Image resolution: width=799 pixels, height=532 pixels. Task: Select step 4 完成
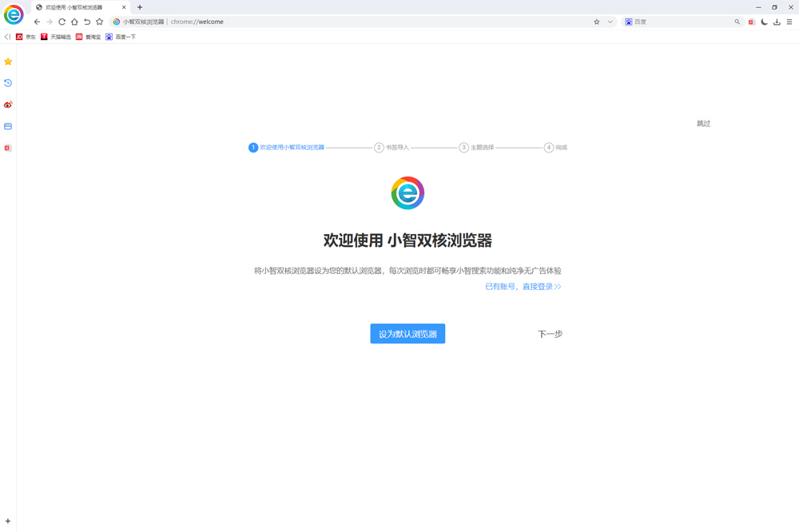(x=555, y=147)
